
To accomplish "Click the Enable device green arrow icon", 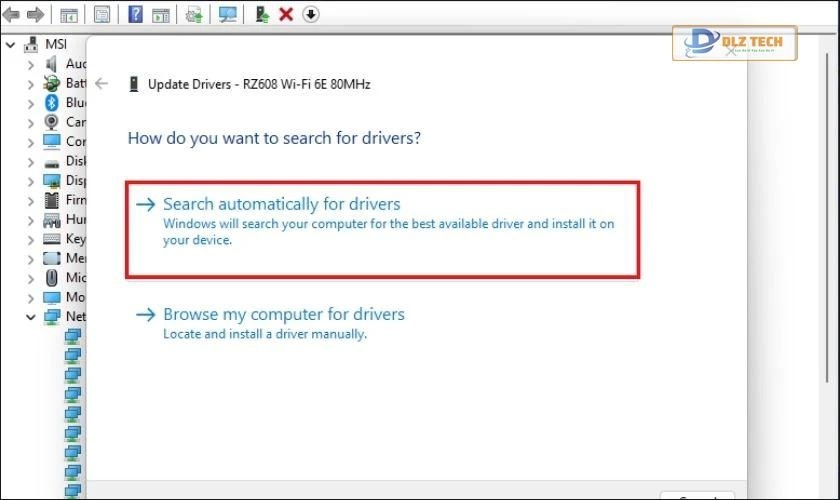I will (262, 14).
